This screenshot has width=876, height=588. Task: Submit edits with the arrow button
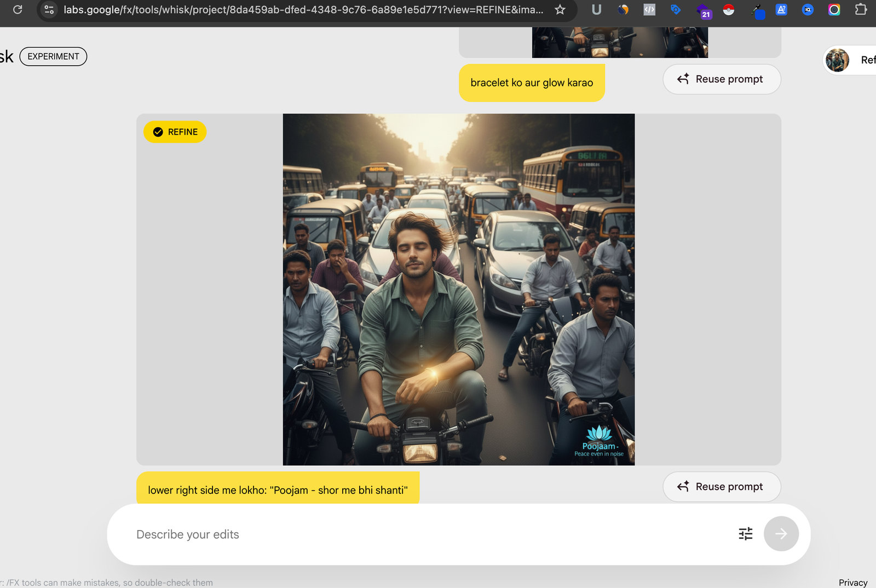[781, 534]
